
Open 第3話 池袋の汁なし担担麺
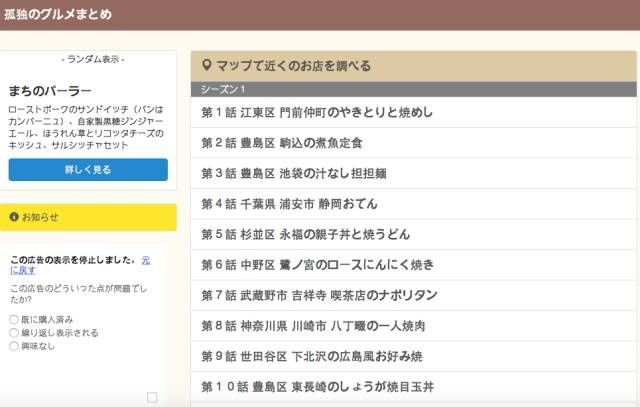click(413, 173)
